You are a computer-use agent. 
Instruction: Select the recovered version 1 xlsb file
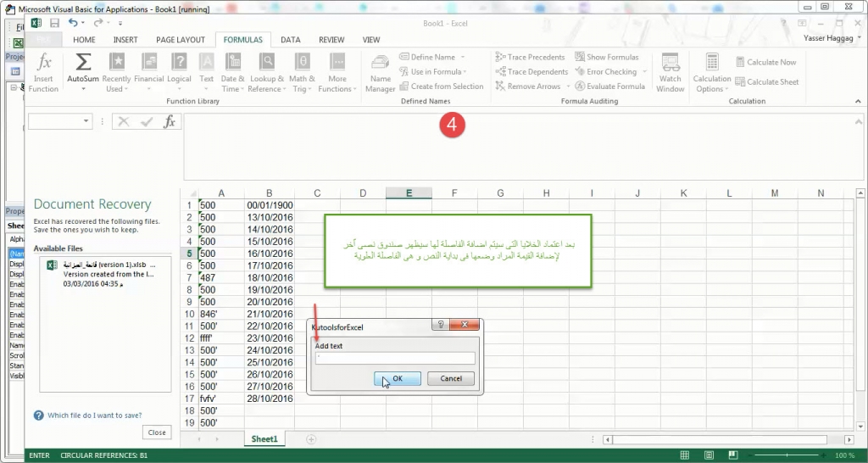click(105, 274)
